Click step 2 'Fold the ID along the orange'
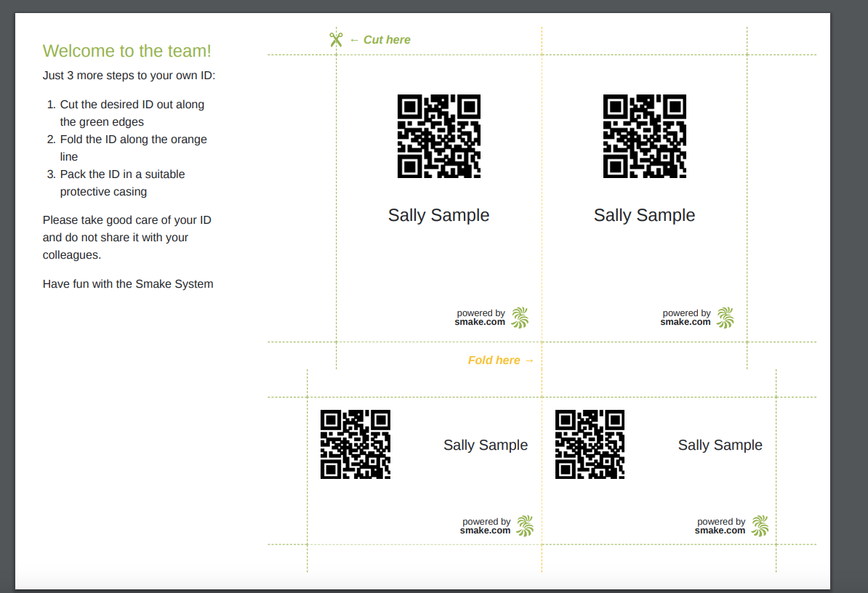Viewport: 868px width, 593px height. [x=134, y=140]
